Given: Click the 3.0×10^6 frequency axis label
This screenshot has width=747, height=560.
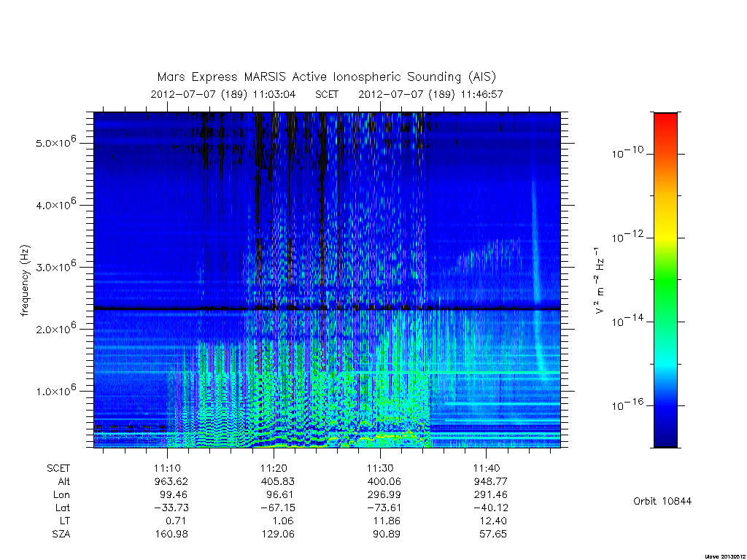Looking at the screenshot, I should (56, 265).
